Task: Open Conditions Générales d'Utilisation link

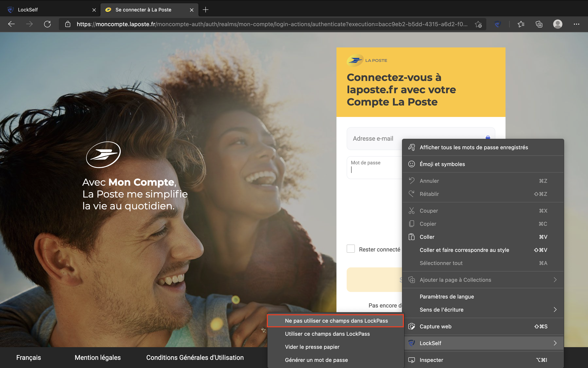Action: (x=195, y=358)
